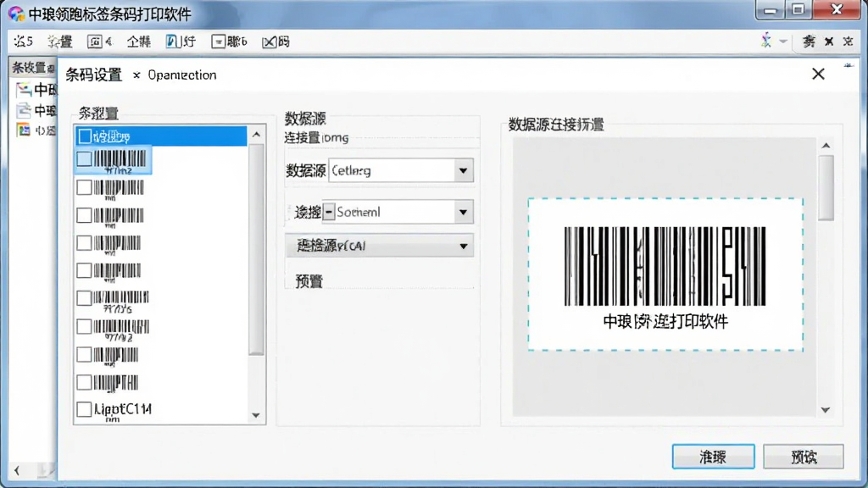
Task: Select the Opantection tab label
Action: pos(181,75)
